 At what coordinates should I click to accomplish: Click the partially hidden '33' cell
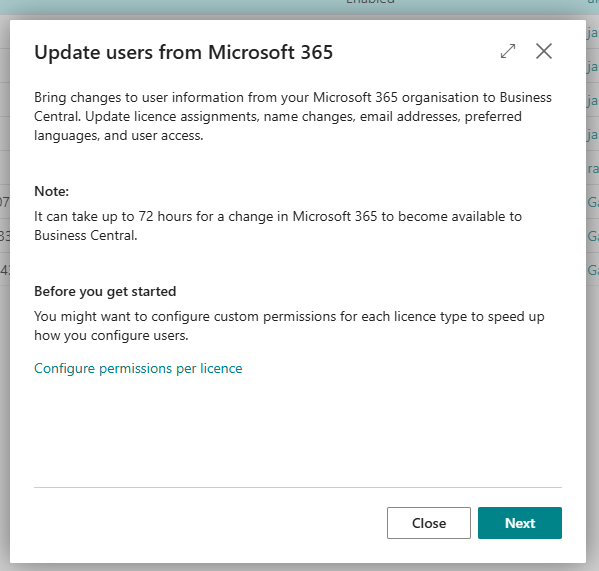tap(5, 236)
